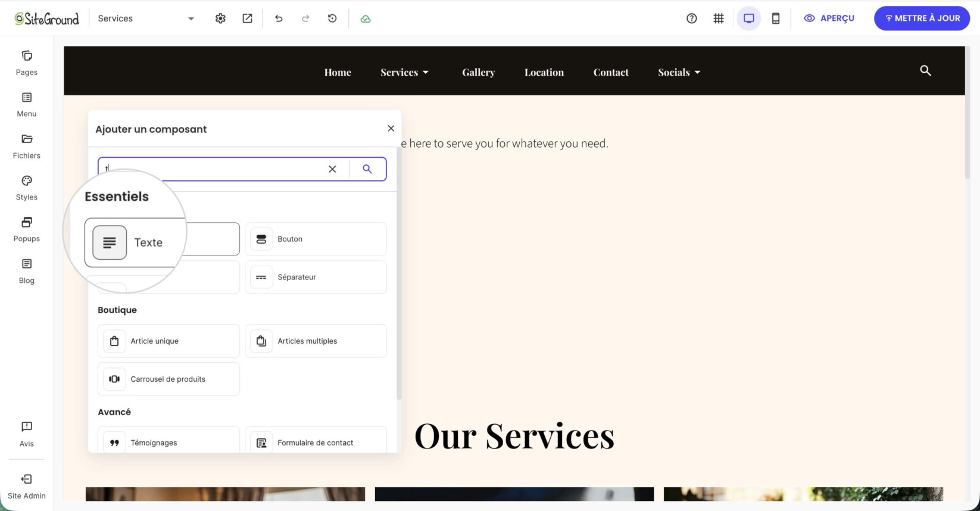Open revision history icon
The image size is (980, 511).
point(332,18)
